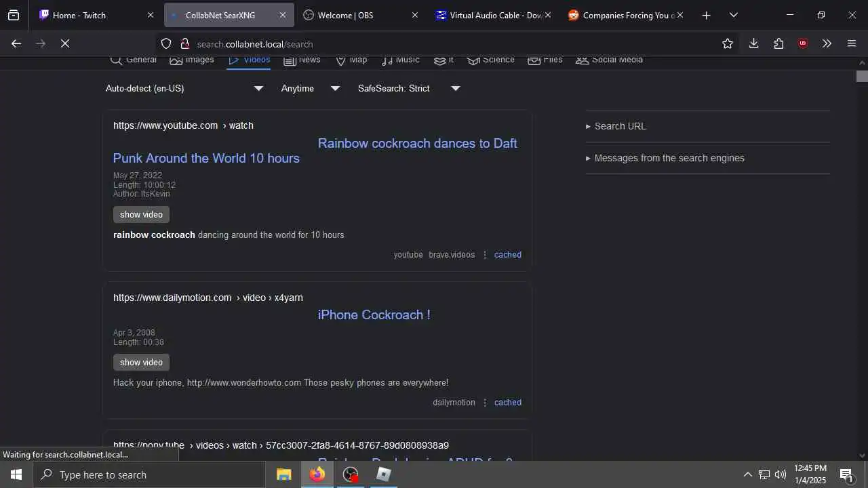
Task: Click 'Author: ItsKevin' text
Action: pos(142,194)
